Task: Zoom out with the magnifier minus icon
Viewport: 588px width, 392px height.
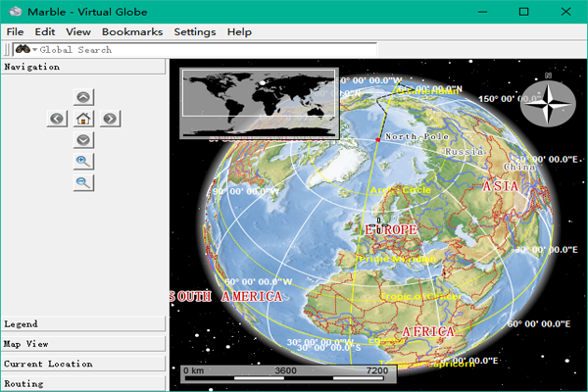Action: pyautogui.click(x=83, y=183)
